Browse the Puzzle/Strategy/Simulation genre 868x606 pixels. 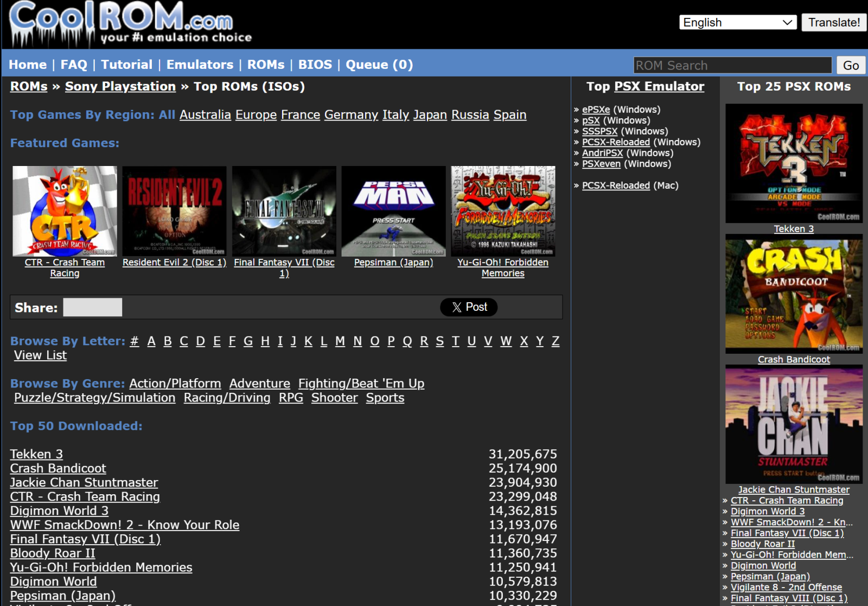tap(95, 398)
